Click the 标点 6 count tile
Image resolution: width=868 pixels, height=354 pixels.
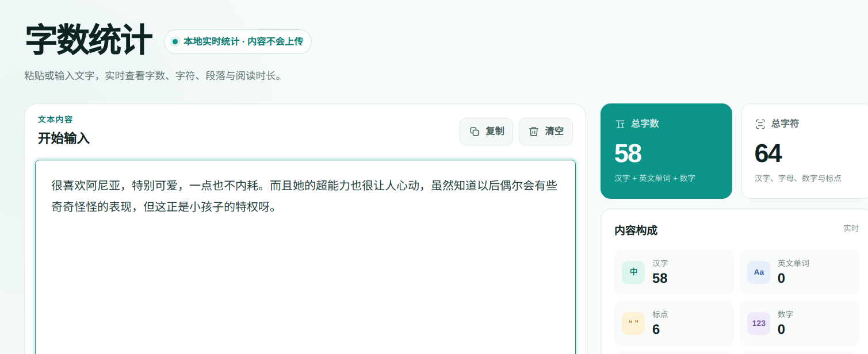[674, 323]
